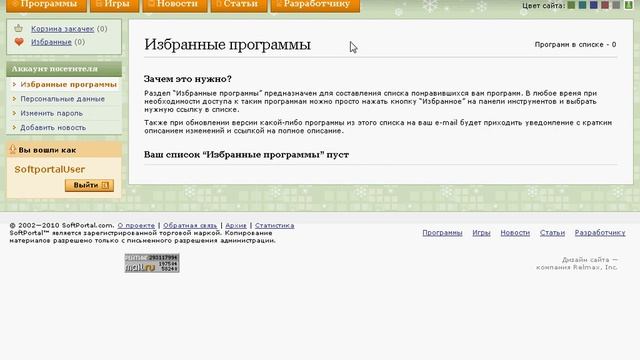Select the teal site color swatch
This screenshot has height=360, width=640.
click(582, 5)
